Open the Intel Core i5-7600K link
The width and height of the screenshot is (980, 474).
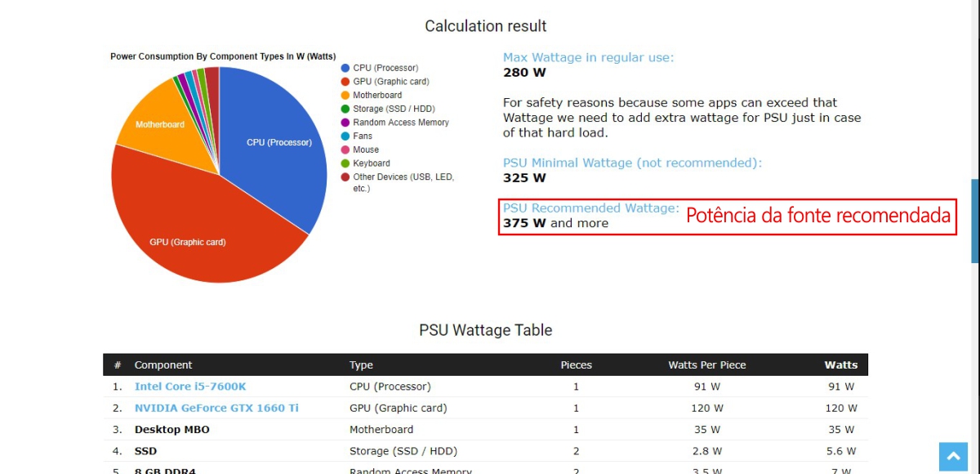tap(190, 387)
